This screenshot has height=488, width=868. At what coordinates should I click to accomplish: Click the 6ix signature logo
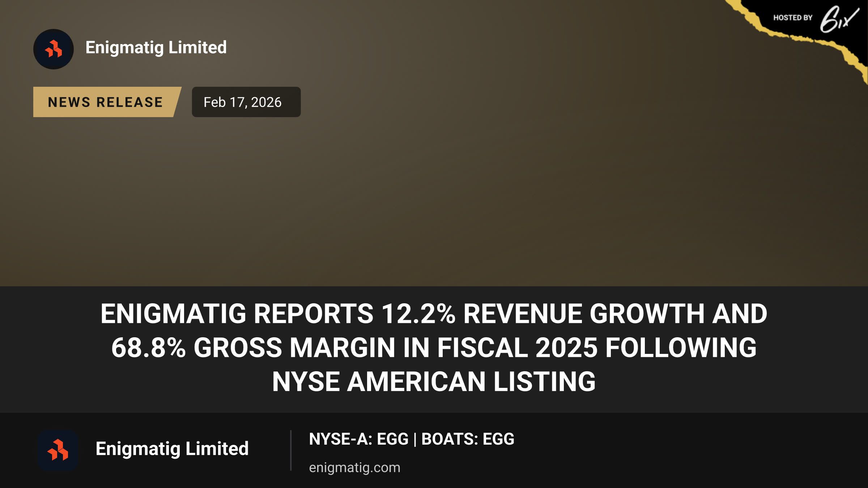click(x=839, y=19)
